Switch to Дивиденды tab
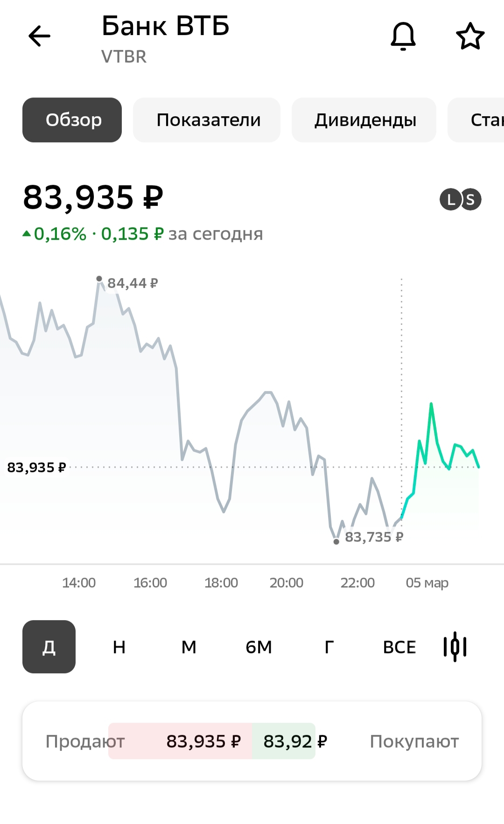The height and width of the screenshot is (824, 504). (x=364, y=120)
